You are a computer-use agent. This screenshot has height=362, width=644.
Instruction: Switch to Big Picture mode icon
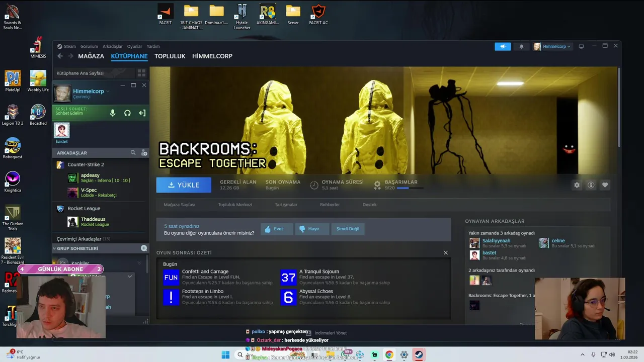(x=581, y=46)
